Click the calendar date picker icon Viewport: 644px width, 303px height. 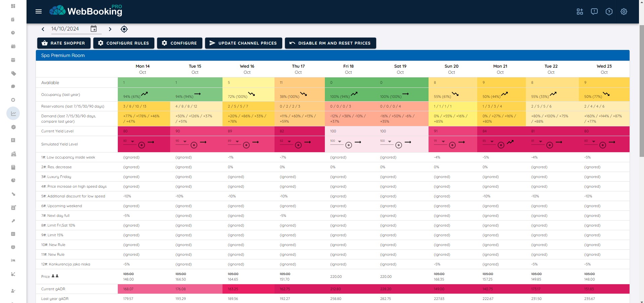coord(94,29)
